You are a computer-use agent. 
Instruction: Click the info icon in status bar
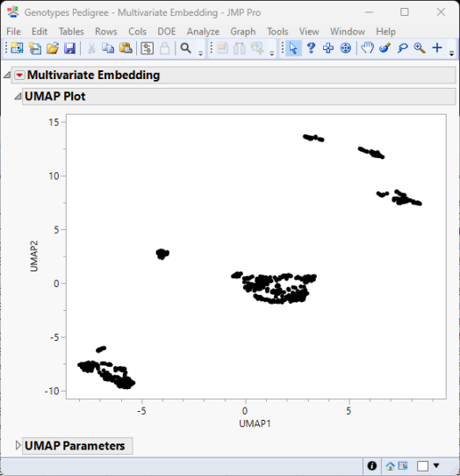372,465
